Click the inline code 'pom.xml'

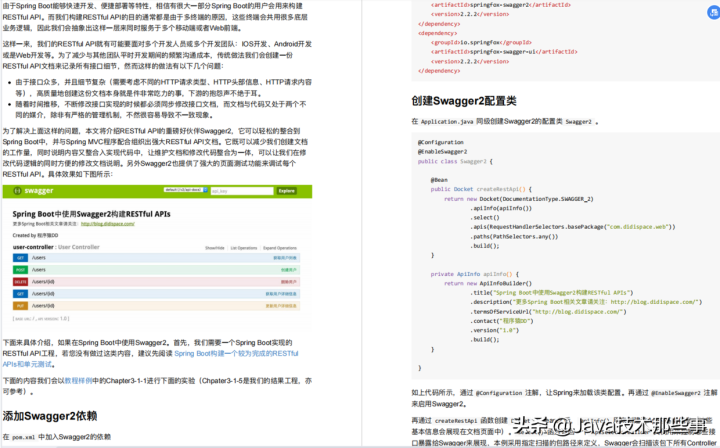[23, 437]
